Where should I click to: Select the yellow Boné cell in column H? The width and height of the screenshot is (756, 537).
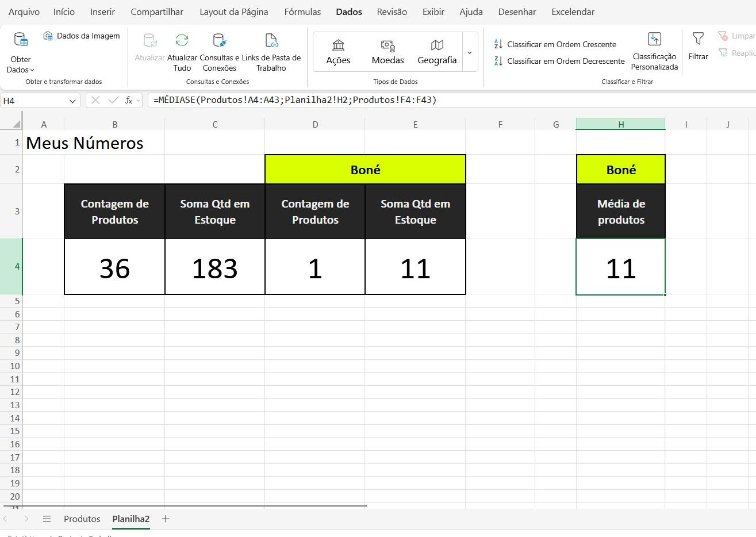(x=621, y=170)
